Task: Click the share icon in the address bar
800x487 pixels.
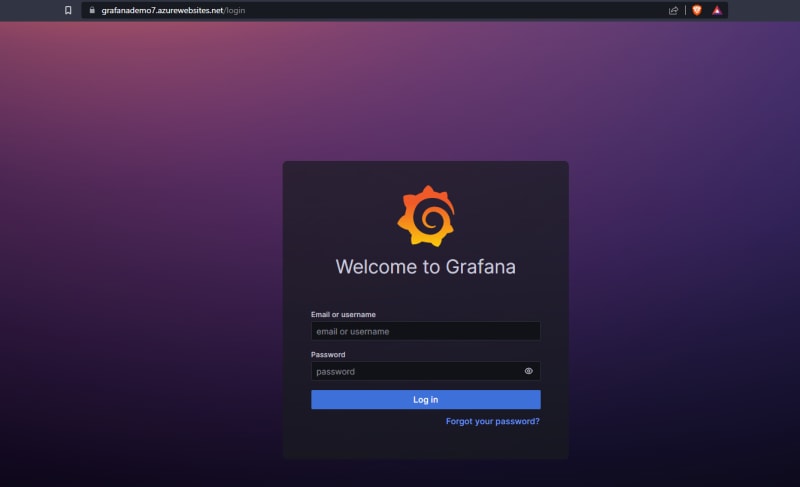Action: click(673, 10)
